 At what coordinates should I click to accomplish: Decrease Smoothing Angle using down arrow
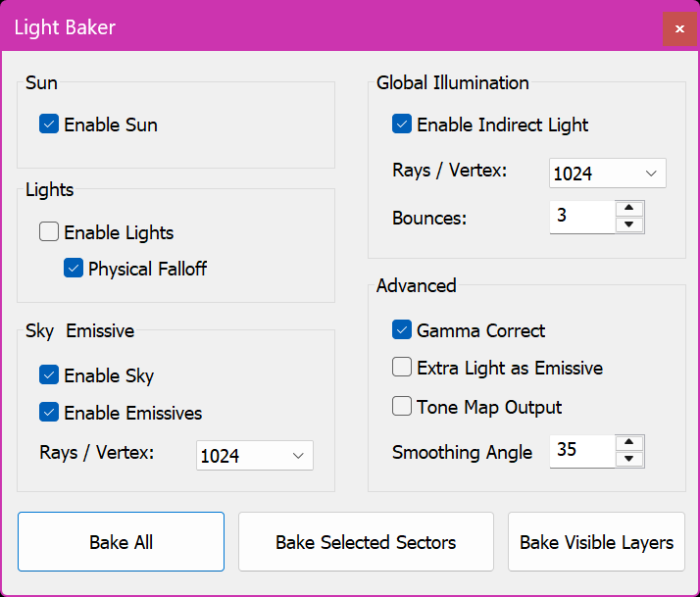point(629,459)
